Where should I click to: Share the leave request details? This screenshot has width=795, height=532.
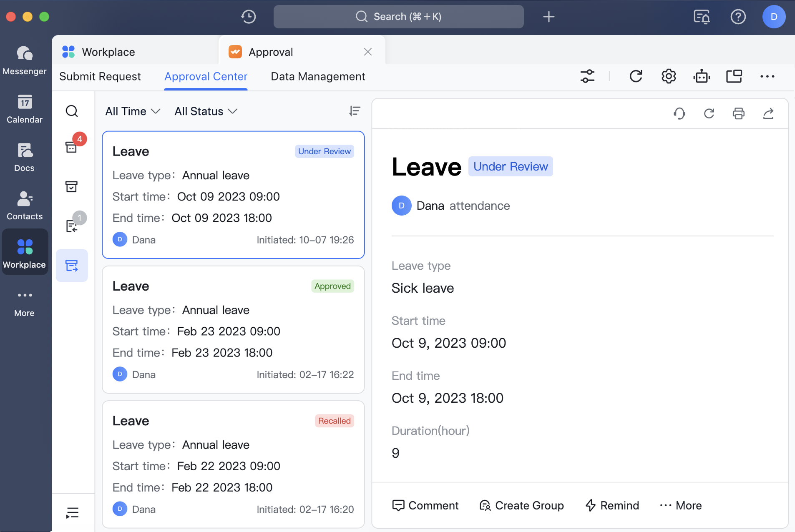coord(768,113)
